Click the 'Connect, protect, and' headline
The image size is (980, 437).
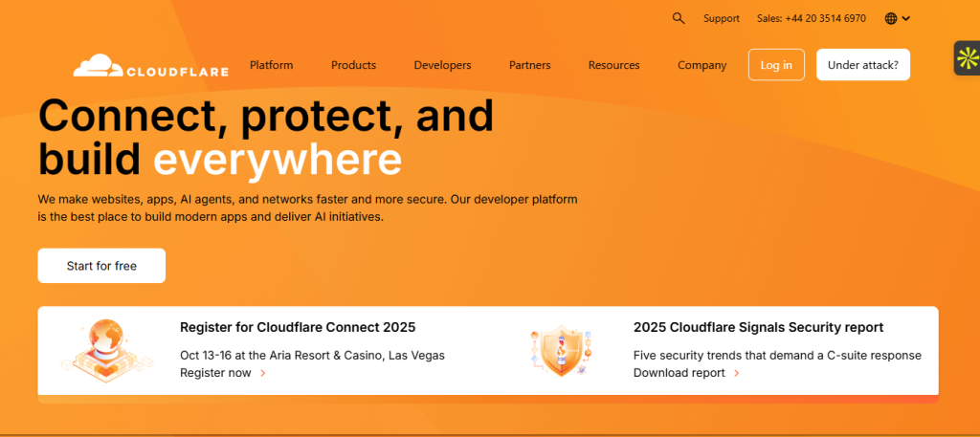point(266,116)
